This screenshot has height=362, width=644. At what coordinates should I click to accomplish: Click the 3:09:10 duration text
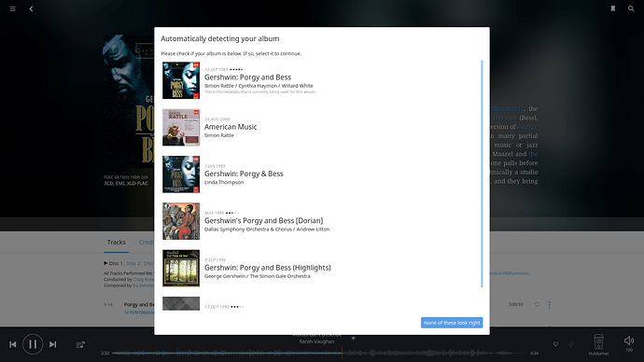pos(515,304)
